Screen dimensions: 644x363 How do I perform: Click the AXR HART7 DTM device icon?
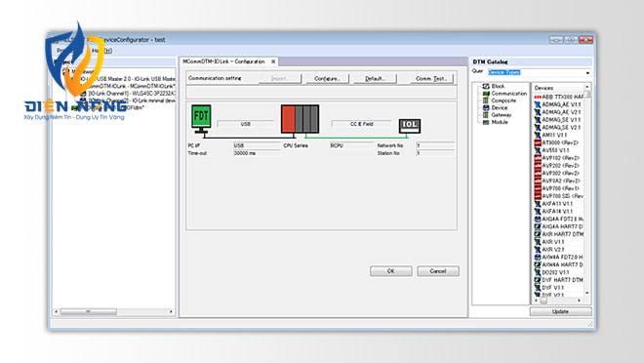(538, 234)
